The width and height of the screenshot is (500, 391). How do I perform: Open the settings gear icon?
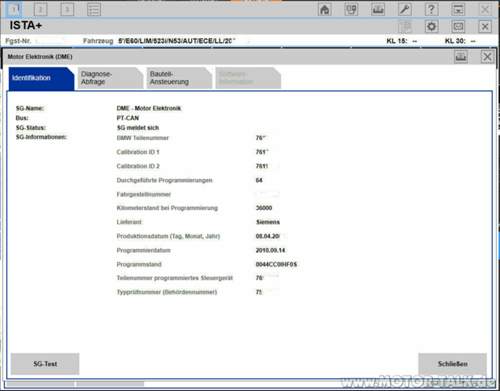(x=431, y=26)
